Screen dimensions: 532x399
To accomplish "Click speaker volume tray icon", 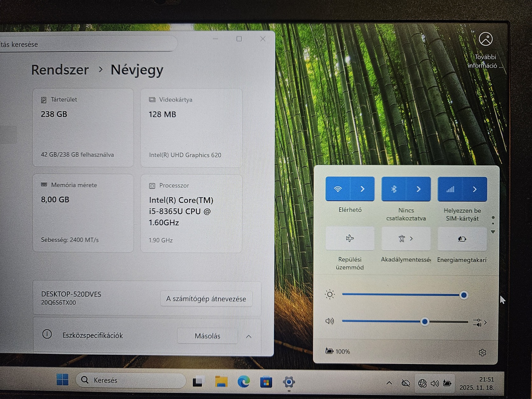I will (435, 383).
